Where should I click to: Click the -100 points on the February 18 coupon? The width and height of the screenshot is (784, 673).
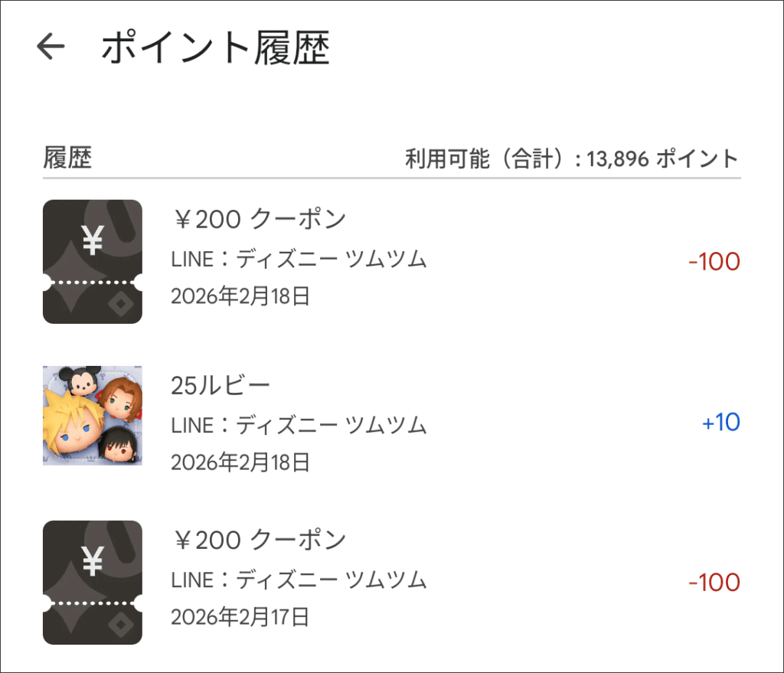[714, 262]
